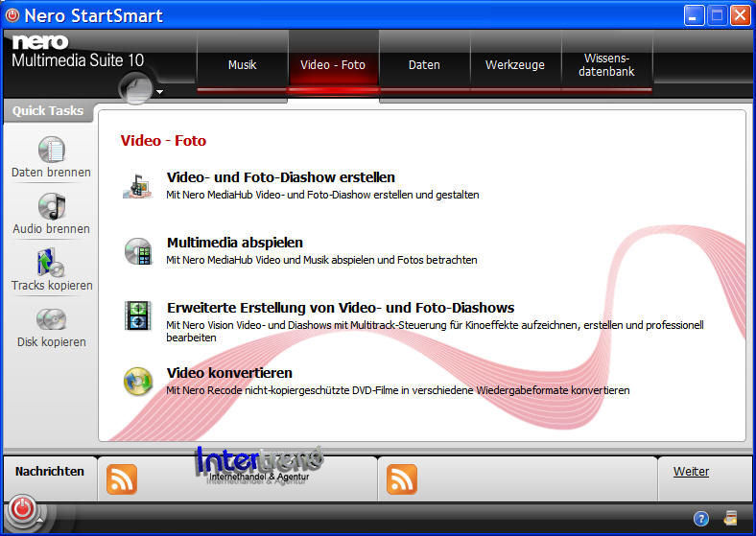
Task: Click the Disk kopieren label
Action: [x=52, y=341]
